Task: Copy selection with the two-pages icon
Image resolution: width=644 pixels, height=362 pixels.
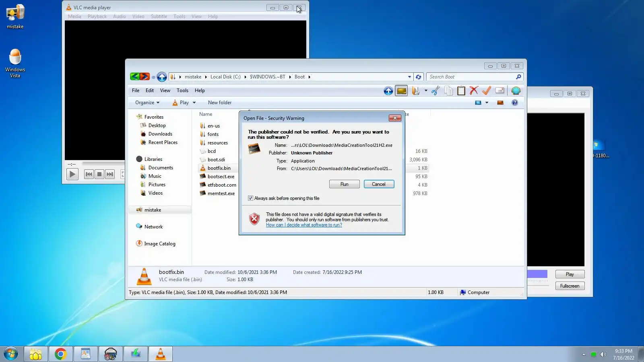Action: pyautogui.click(x=448, y=91)
